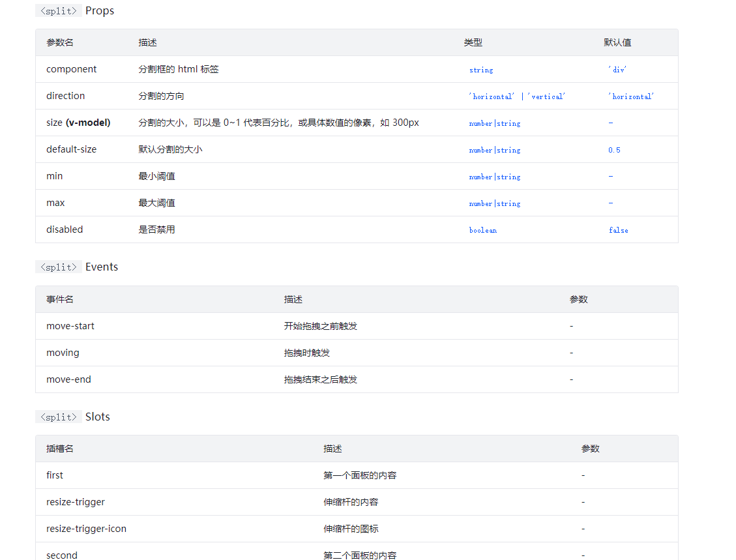Click the direction prop name
The width and height of the screenshot is (736, 560).
[66, 96]
